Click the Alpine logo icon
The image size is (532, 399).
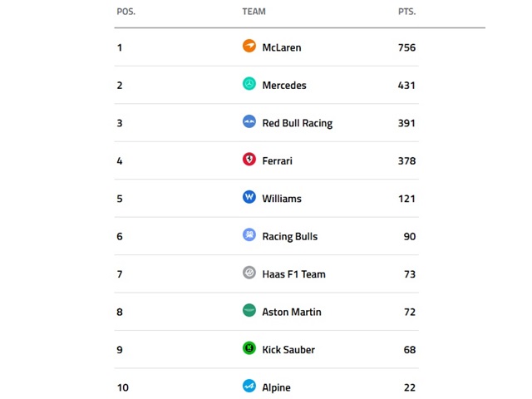point(249,387)
